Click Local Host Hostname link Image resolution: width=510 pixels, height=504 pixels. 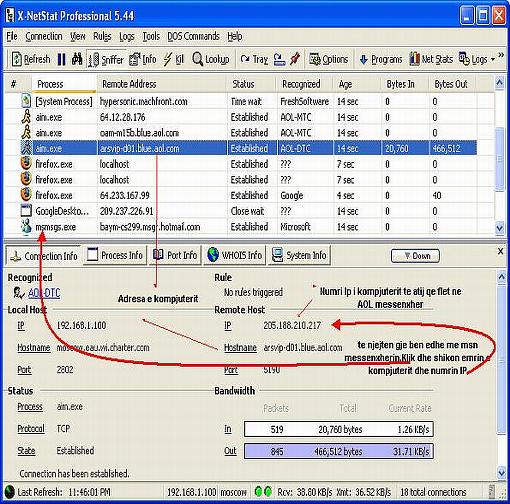click(34, 348)
